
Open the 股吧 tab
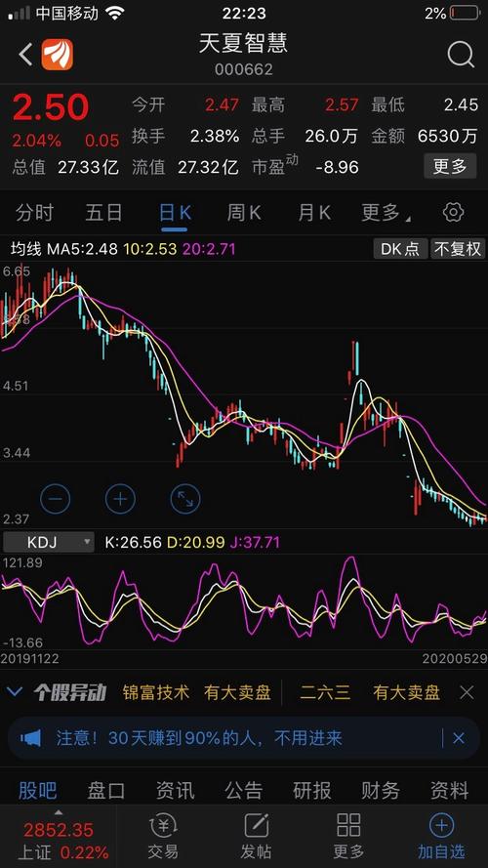[38, 791]
